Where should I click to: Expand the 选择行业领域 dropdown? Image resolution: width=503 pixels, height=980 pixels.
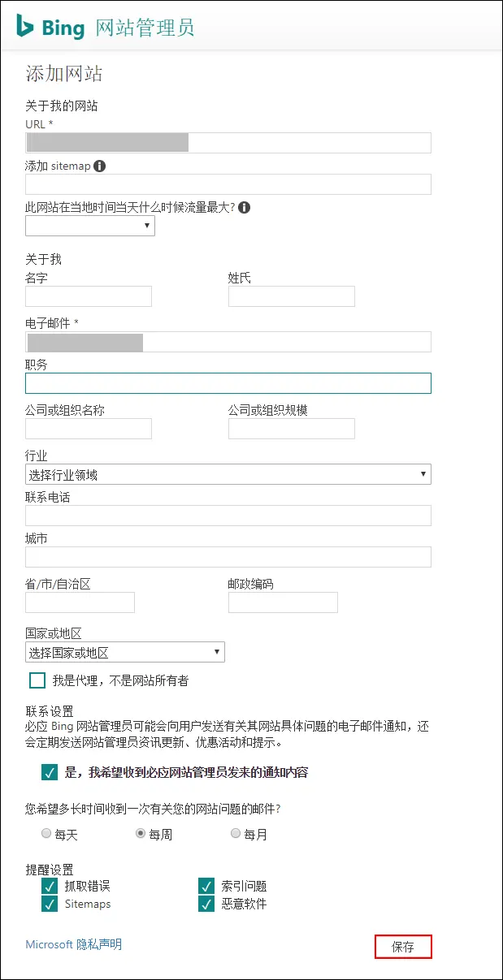pyautogui.click(x=228, y=474)
